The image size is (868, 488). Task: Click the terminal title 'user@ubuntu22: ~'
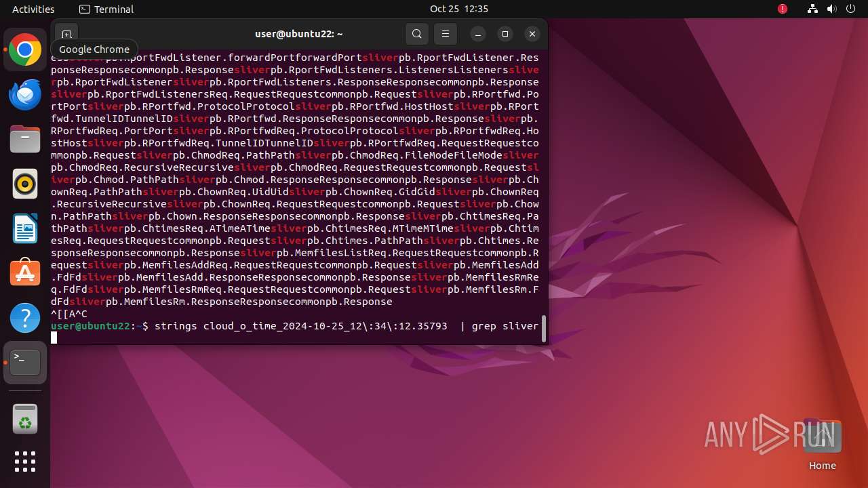tap(299, 34)
